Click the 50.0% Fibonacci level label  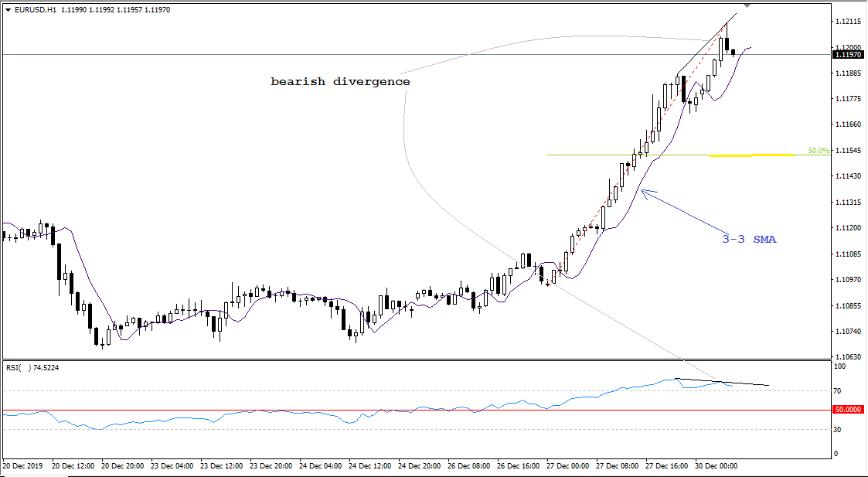coord(819,150)
